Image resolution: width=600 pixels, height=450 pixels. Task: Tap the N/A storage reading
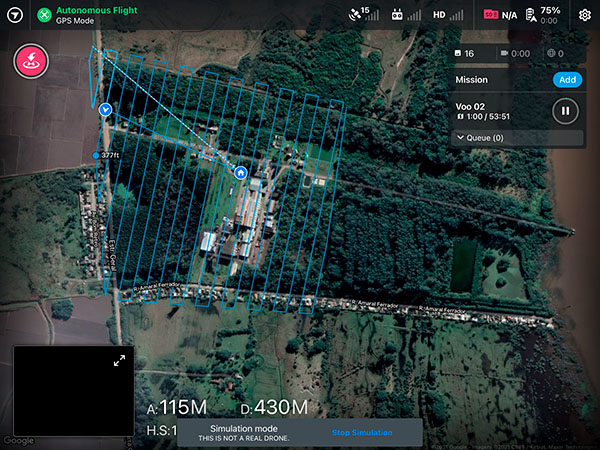[509, 15]
